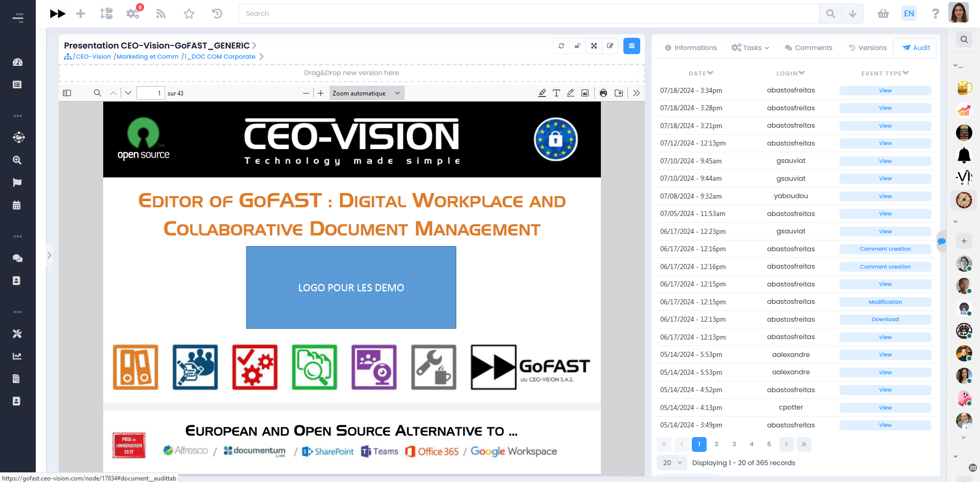The height and width of the screenshot is (482, 980).
Task: Click the main Search input field
Action: click(529, 14)
